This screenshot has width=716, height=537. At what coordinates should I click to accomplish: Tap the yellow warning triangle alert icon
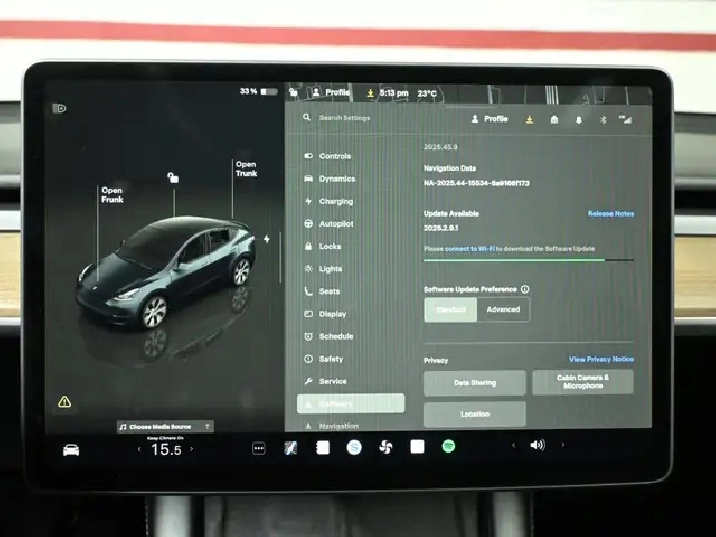(x=65, y=402)
